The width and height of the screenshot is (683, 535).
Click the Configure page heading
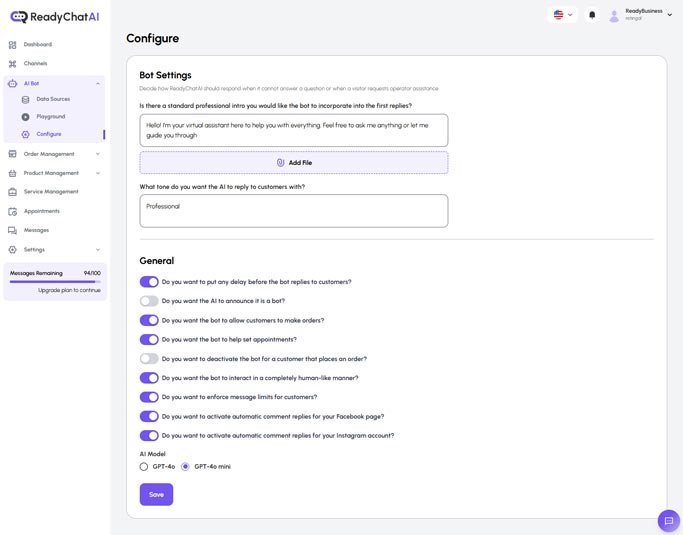click(152, 38)
